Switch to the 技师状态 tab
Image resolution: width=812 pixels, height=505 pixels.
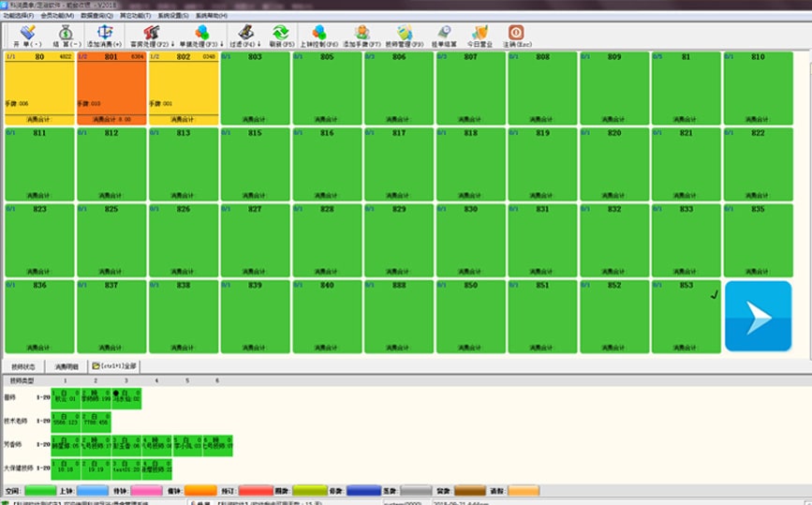point(23,366)
